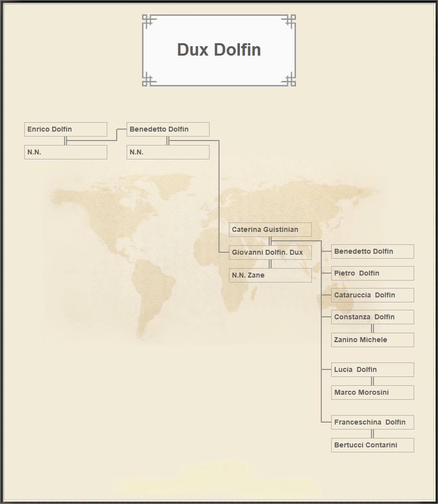Select the Marco Morosini node
438x504 pixels.
coord(372,392)
